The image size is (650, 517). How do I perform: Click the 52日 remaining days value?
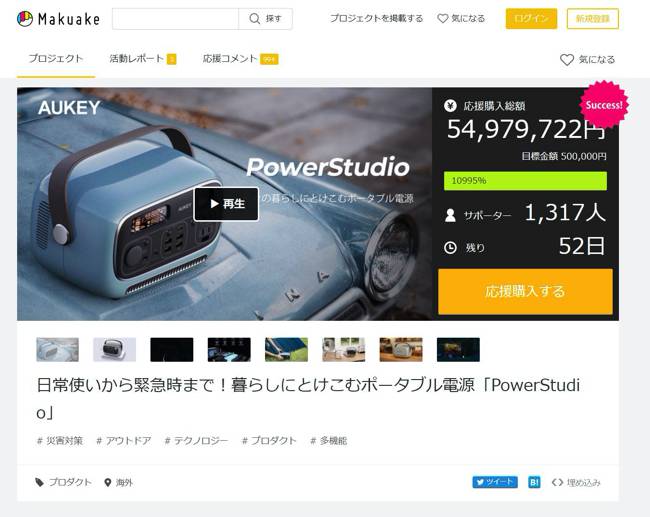582,246
